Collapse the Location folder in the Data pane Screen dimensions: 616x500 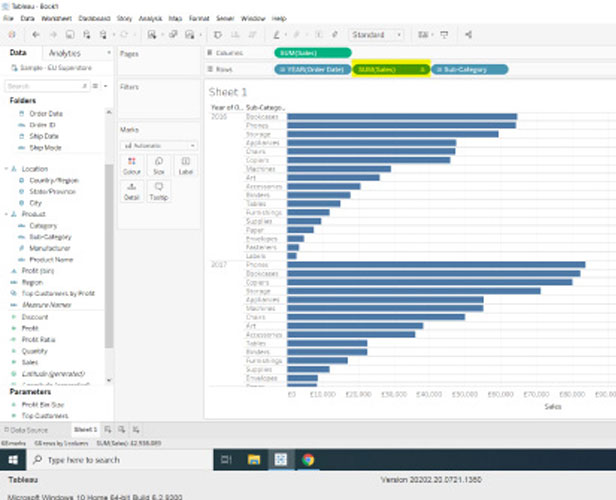coord(6,169)
